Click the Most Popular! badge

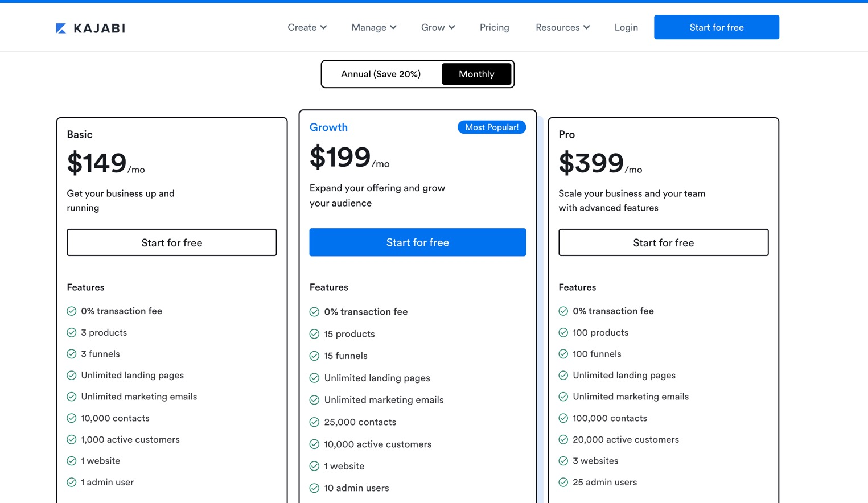point(491,127)
